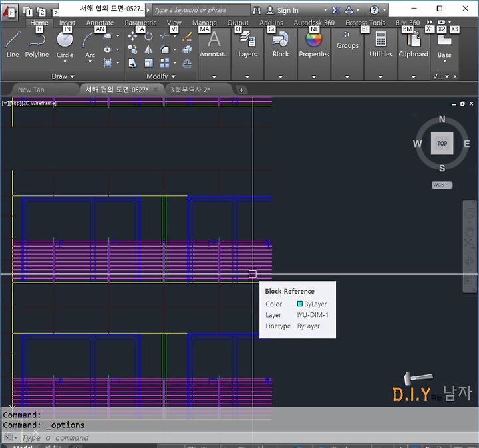Open the Annotation panel
Viewport: 479px width, 448px height.
point(214,45)
